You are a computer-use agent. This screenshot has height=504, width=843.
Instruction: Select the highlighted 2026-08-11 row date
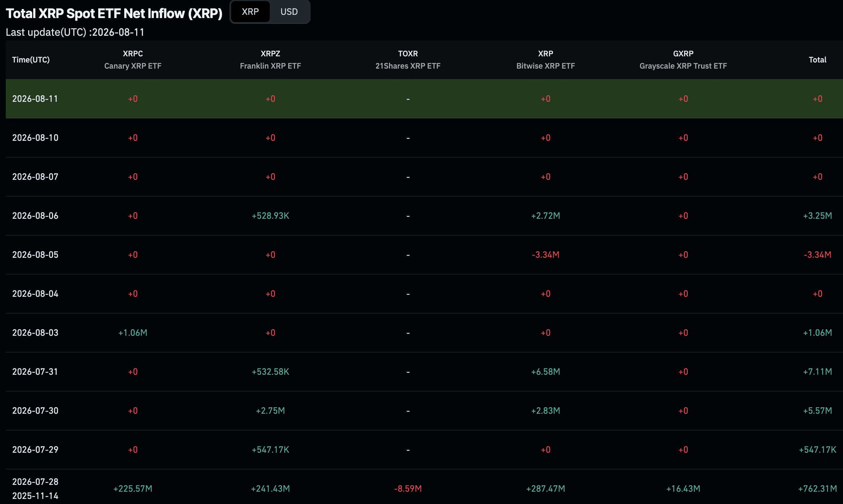(x=35, y=99)
